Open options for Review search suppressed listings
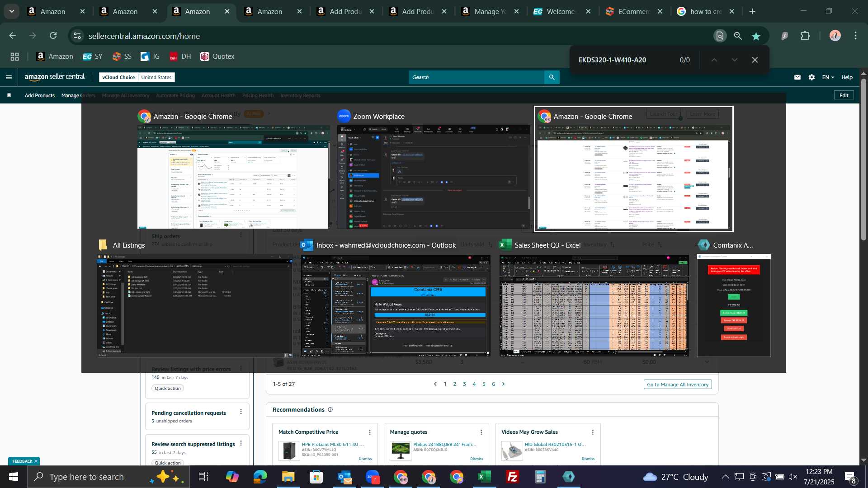 pyautogui.click(x=241, y=443)
